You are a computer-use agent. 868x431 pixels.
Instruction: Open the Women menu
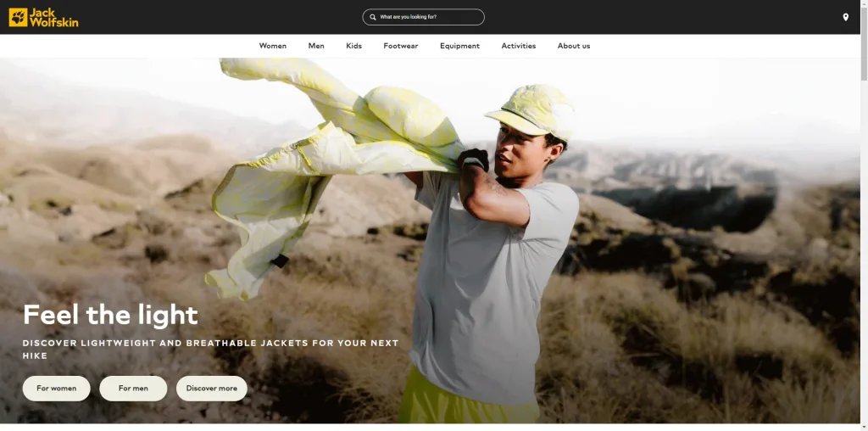(273, 46)
